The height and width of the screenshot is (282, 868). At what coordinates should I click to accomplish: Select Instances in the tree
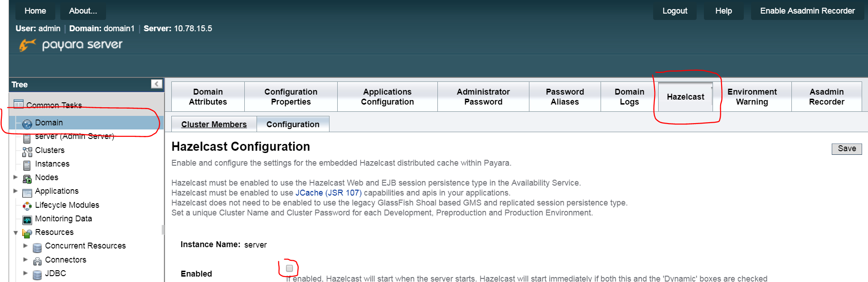coord(53,164)
